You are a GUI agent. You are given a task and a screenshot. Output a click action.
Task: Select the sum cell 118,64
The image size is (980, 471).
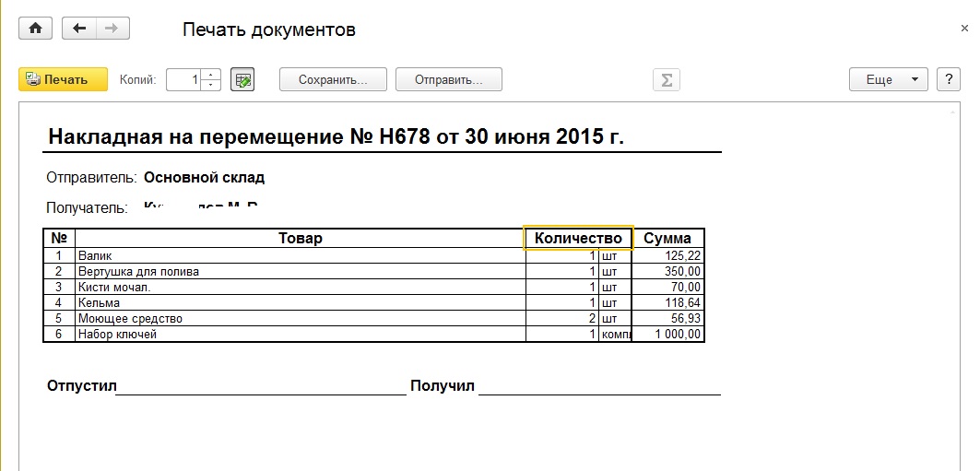coord(667,302)
